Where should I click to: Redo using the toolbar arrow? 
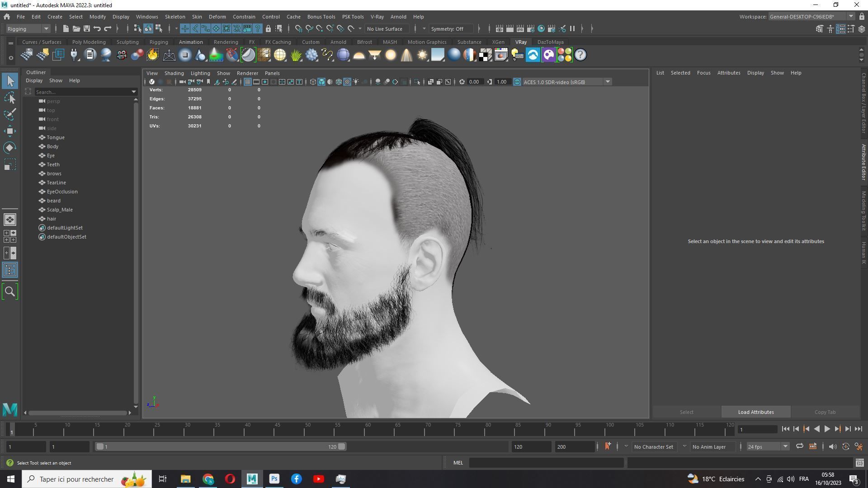pos(108,28)
